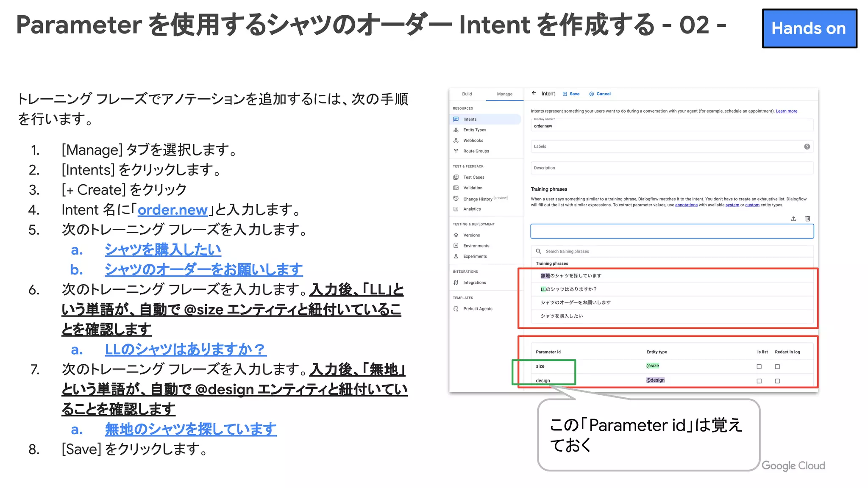The height and width of the screenshot is (488, 868).
Task: Click the @design entity type cell
Action: 655,380
